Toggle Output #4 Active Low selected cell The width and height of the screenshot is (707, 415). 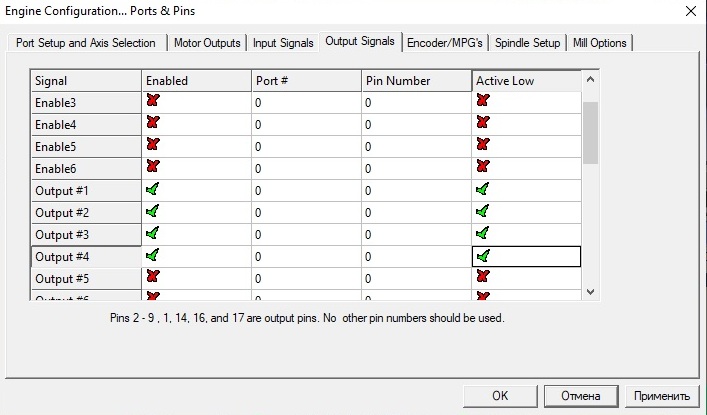click(x=484, y=256)
